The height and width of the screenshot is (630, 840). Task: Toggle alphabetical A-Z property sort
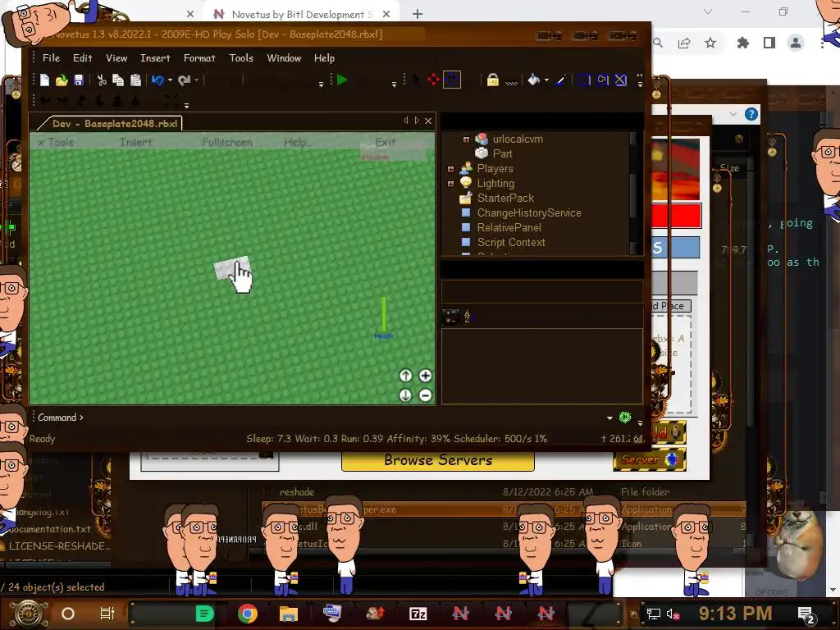tap(467, 317)
